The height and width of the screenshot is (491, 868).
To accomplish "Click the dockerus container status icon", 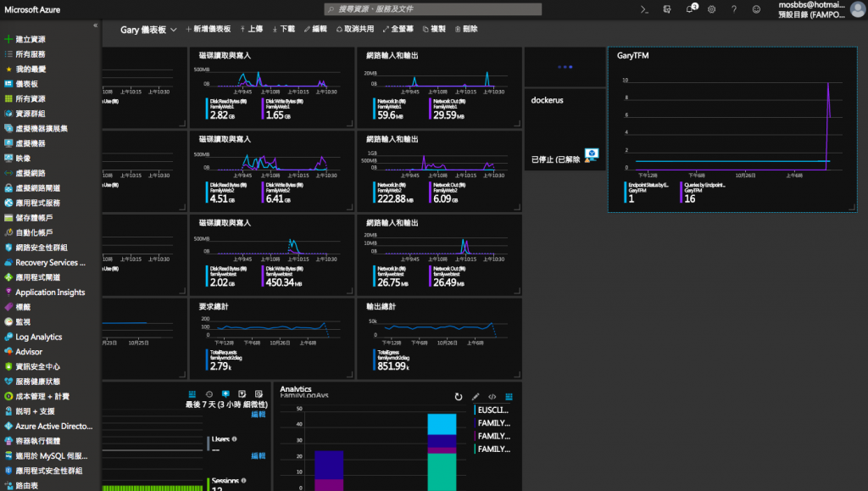I will click(x=591, y=154).
